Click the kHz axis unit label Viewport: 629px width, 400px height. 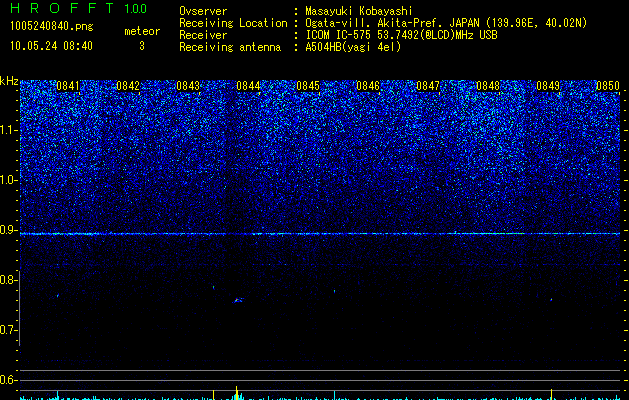[9, 81]
